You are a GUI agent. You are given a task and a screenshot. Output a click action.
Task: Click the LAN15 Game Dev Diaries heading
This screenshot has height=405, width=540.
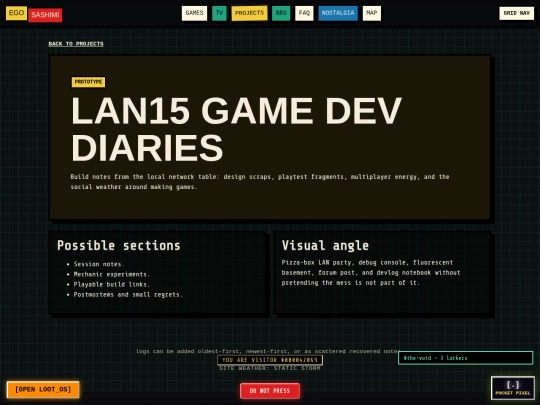[236, 129]
